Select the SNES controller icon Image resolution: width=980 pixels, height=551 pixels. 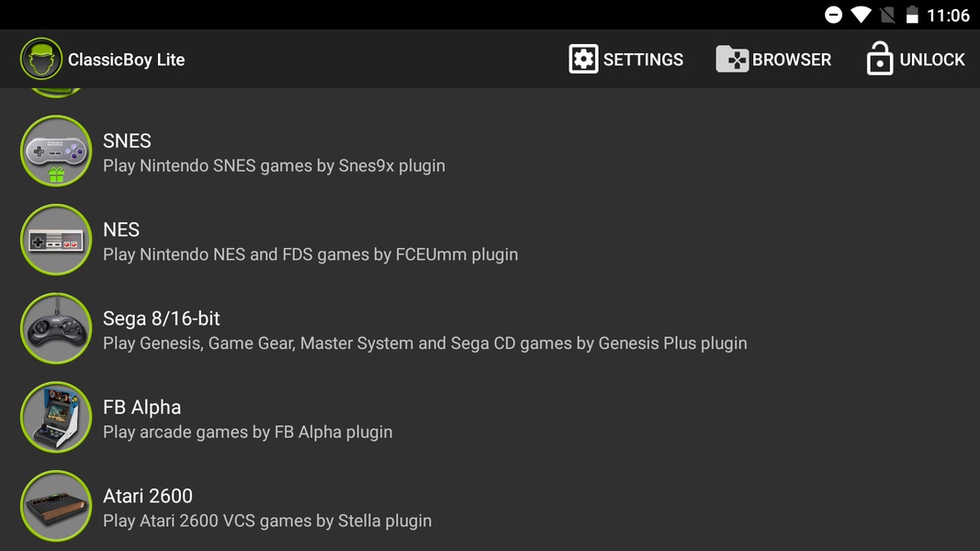(56, 152)
